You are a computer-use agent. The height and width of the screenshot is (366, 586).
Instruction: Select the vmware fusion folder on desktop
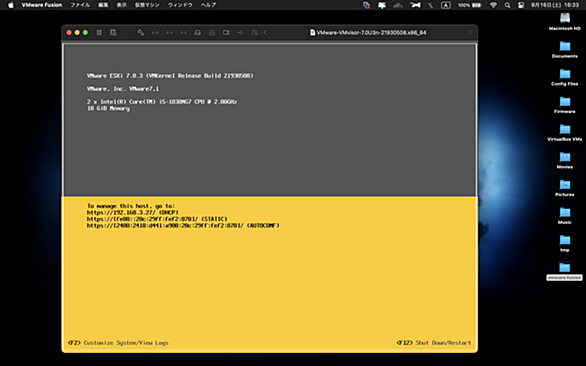[564, 271]
